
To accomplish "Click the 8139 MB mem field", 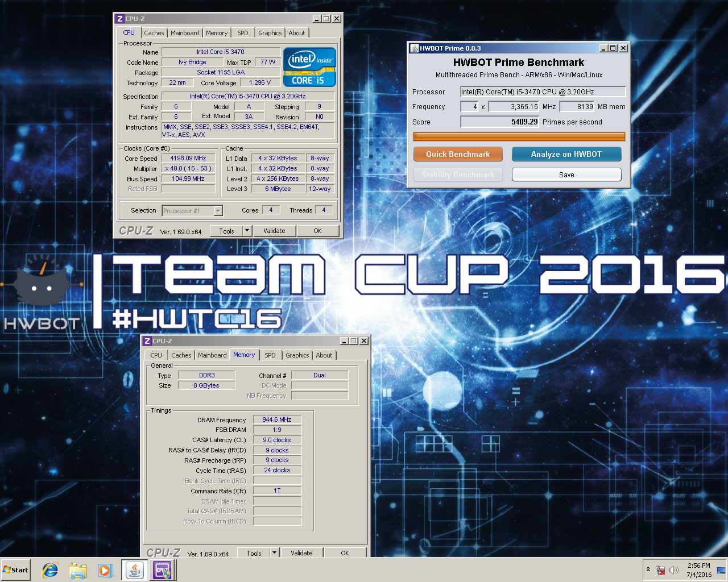I will click(x=577, y=106).
